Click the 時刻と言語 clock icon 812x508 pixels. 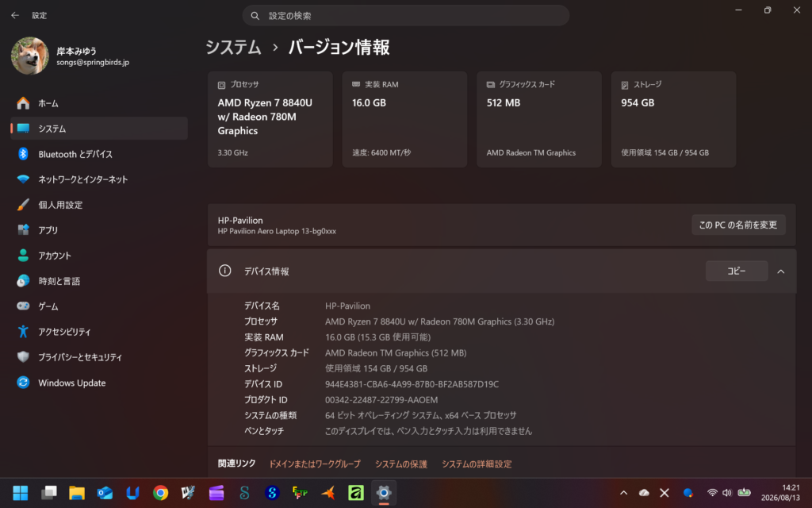(23, 280)
